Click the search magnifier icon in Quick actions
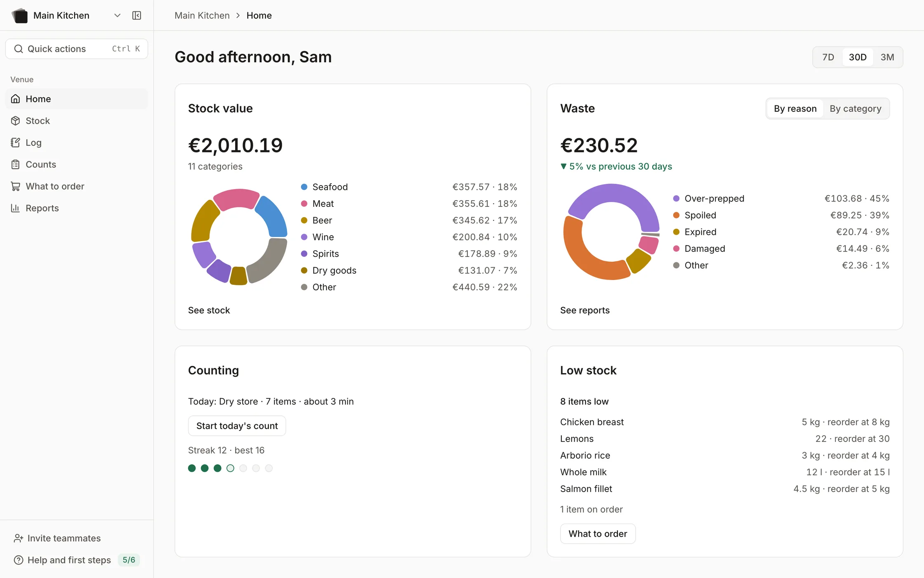The width and height of the screenshot is (924, 578). click(19, 49)
